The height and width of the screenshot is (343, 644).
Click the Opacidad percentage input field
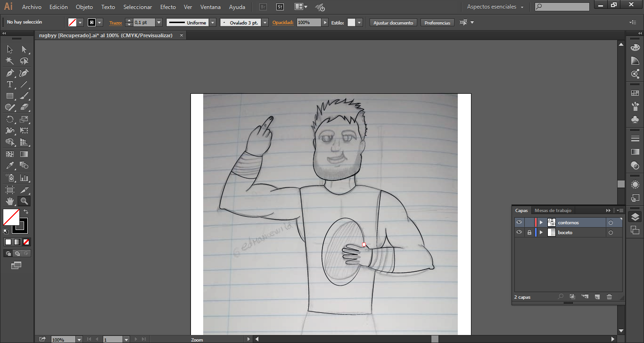[x=309, y=23]
